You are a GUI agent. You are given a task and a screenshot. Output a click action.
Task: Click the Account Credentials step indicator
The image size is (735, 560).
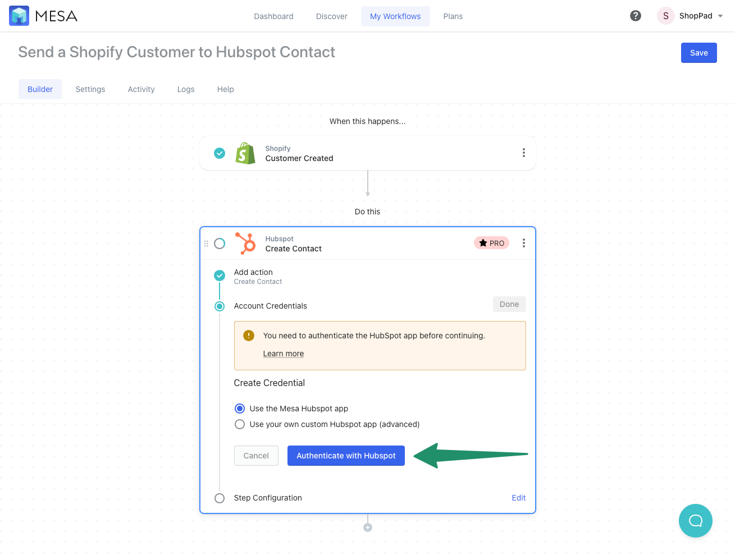(220, 306)
